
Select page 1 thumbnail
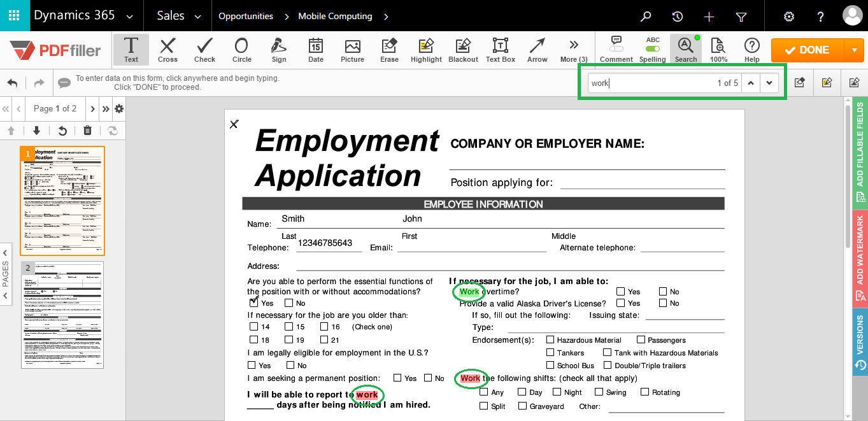(x=62, y=201)
